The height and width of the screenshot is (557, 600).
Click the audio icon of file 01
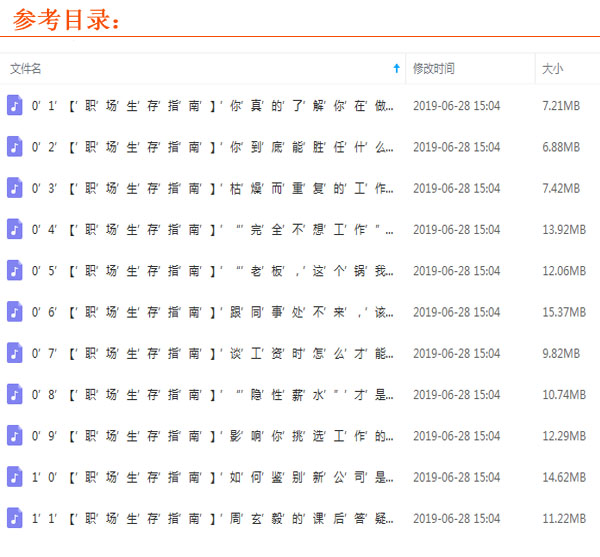tap(14, 105)
